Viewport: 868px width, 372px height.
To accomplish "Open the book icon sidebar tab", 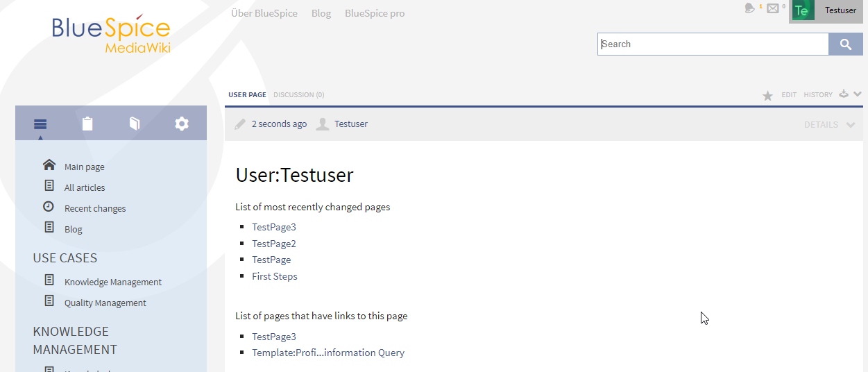I will [135, 124].
